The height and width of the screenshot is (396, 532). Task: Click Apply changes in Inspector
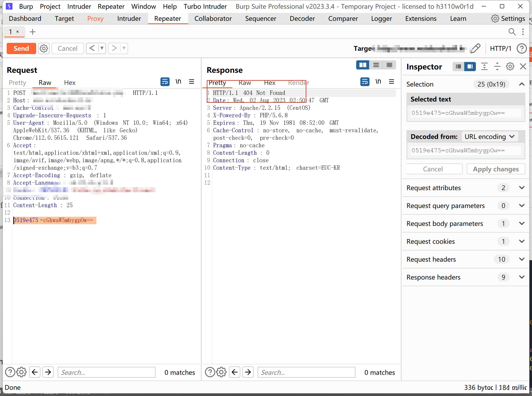[x=496, y=169]
